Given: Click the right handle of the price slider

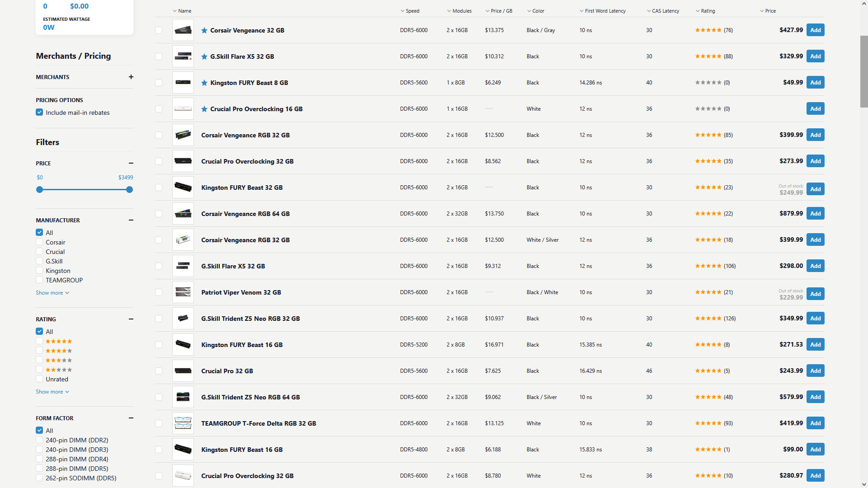Looking at the screenshot, I should pos(130,190).
